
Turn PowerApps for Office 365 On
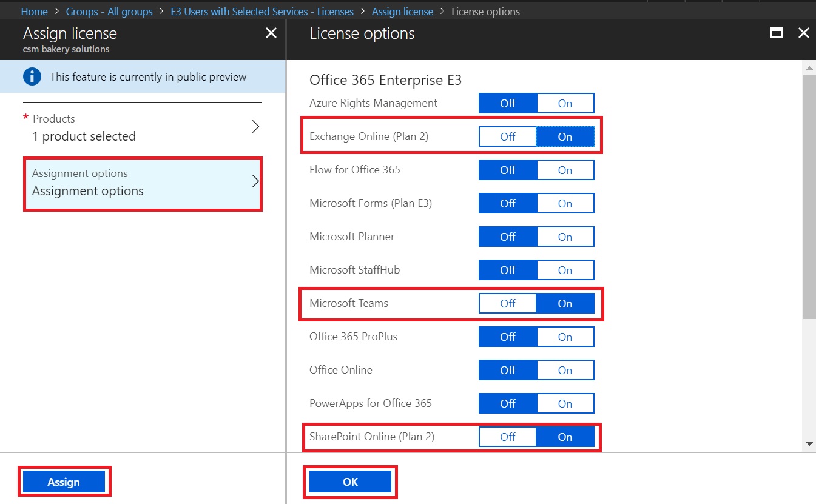[x=565, y=403]
